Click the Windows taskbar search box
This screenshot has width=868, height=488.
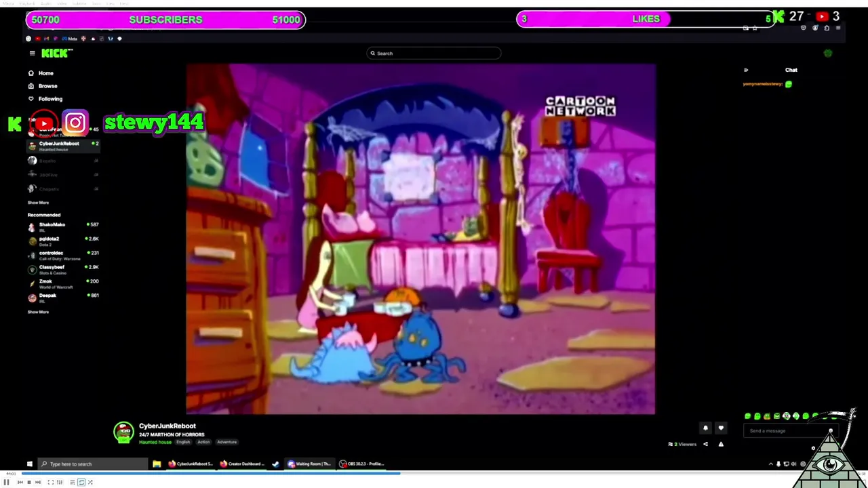[x=93, y=464]
